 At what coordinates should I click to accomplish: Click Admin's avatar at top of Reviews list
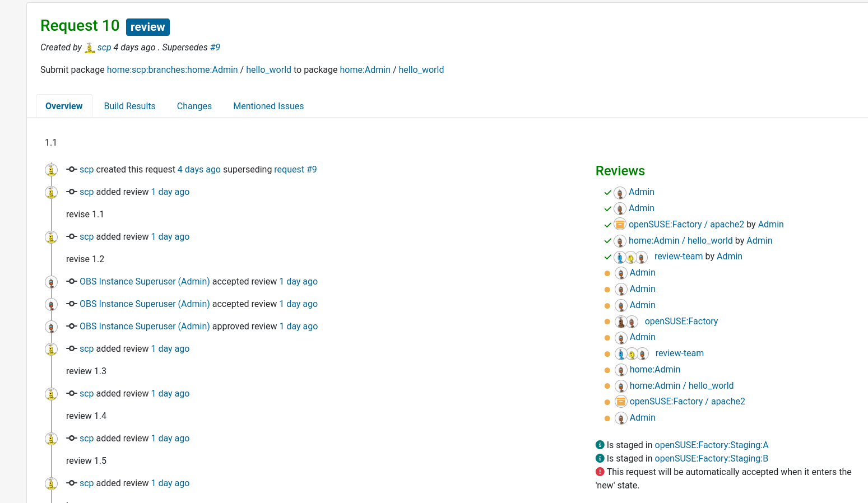click(x=620, y=192)
